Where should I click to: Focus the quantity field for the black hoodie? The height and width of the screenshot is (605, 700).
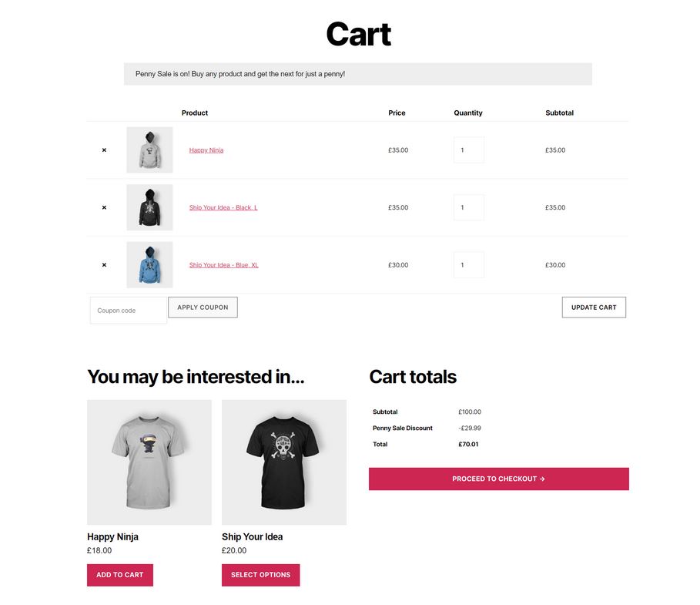(x=469, y=207)
